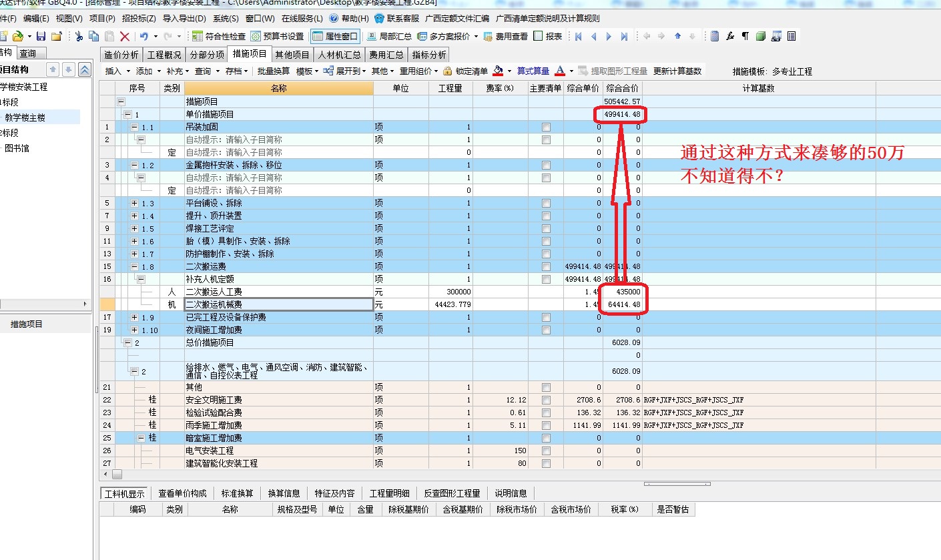941x560 pixels.
Task: Open the calculator icon
Action: click(x=715, y=36)
